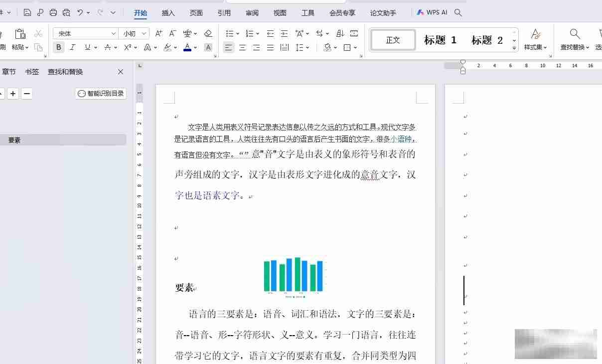The width and height of the screenshot is (602, 364).
Task: Select the bar chart image in document
Action: pyautogui.click(x=295, y=276)
